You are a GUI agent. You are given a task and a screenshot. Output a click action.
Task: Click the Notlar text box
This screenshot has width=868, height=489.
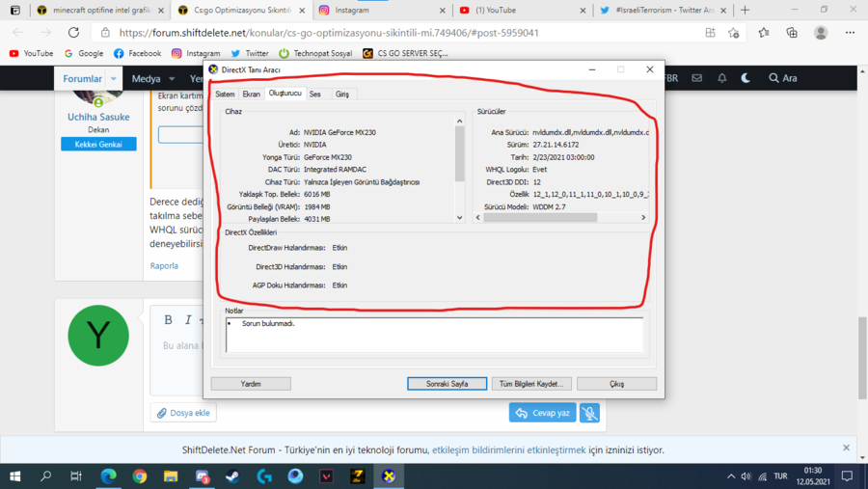pyautogui.click(x=435, y=335)
